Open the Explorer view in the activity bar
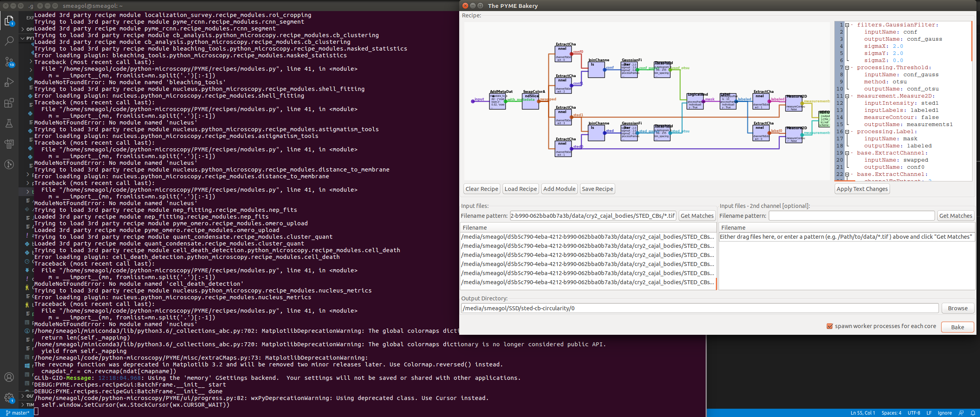The height and width of the screenshot is (417, 980). pos(9,21)
